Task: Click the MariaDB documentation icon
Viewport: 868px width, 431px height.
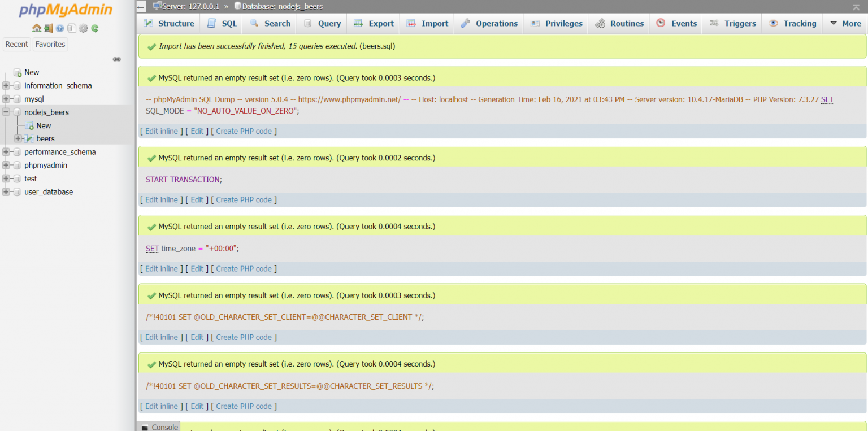Action: click(71, 28)
